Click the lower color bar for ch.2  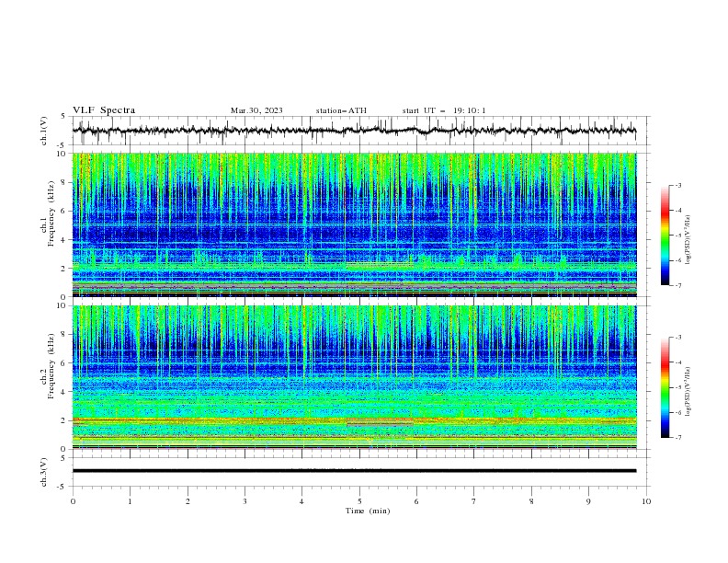click(665, 387)
